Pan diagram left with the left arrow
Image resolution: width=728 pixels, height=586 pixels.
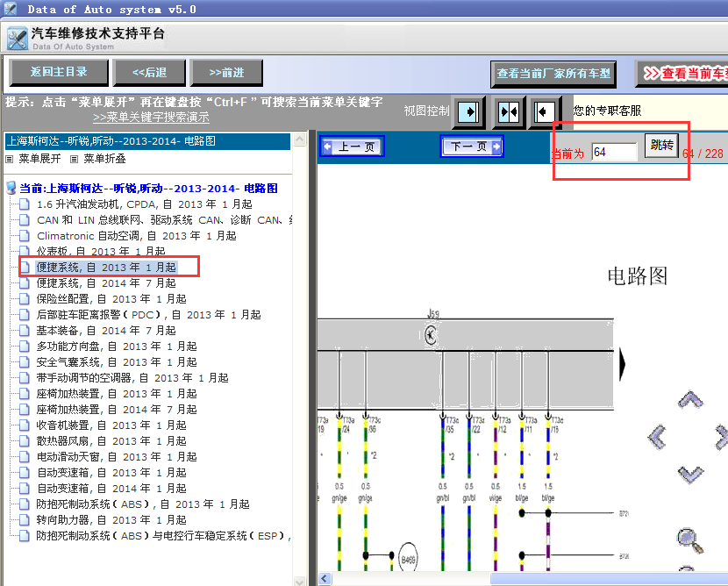pos(658,437)
